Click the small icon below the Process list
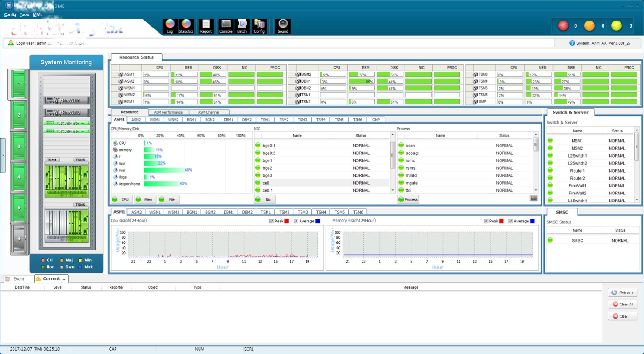Viewport: 644px width, 354px height. 534,198
